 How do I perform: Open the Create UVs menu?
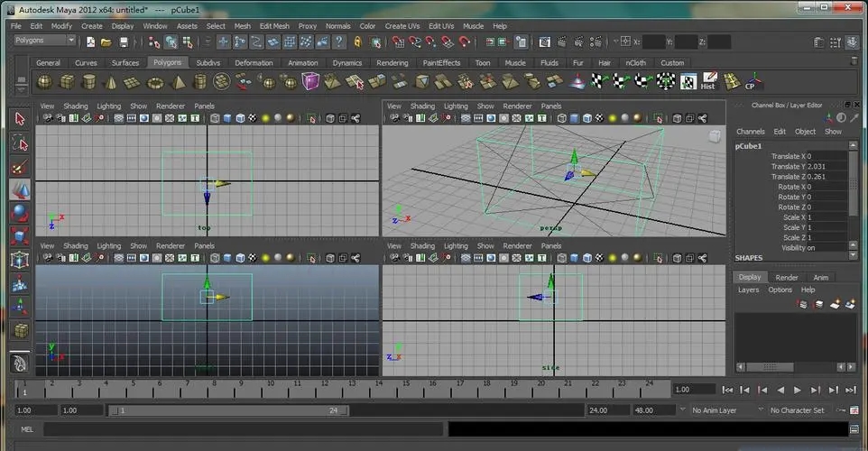pos(402,26)
